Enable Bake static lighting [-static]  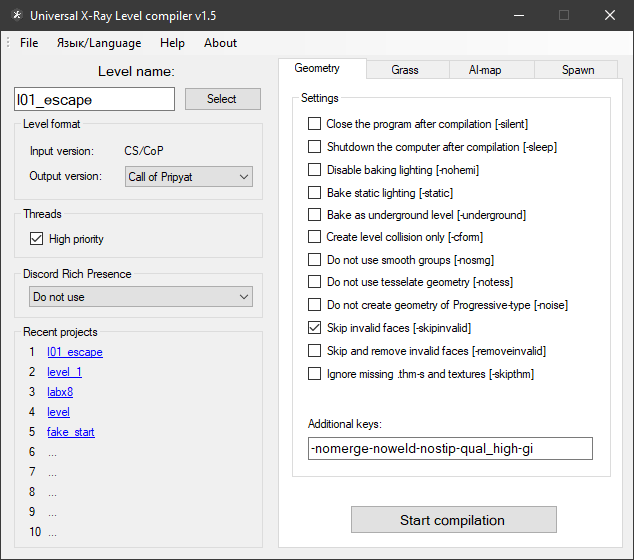(315, 192)
